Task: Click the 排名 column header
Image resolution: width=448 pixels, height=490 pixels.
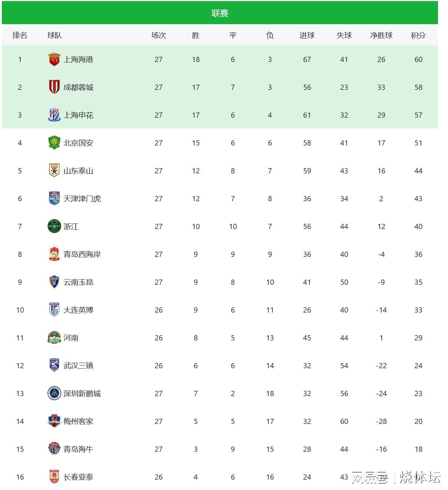Action: click(x=20, y=35)
